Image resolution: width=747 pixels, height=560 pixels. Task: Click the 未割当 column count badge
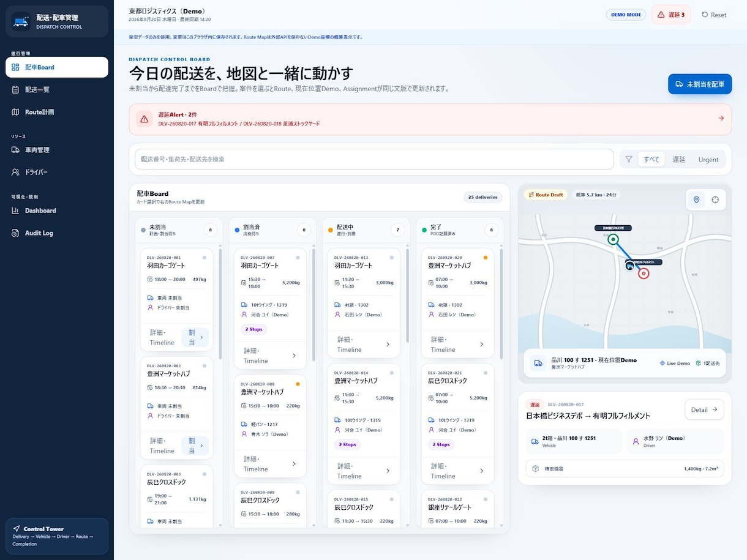coord(210,230)
